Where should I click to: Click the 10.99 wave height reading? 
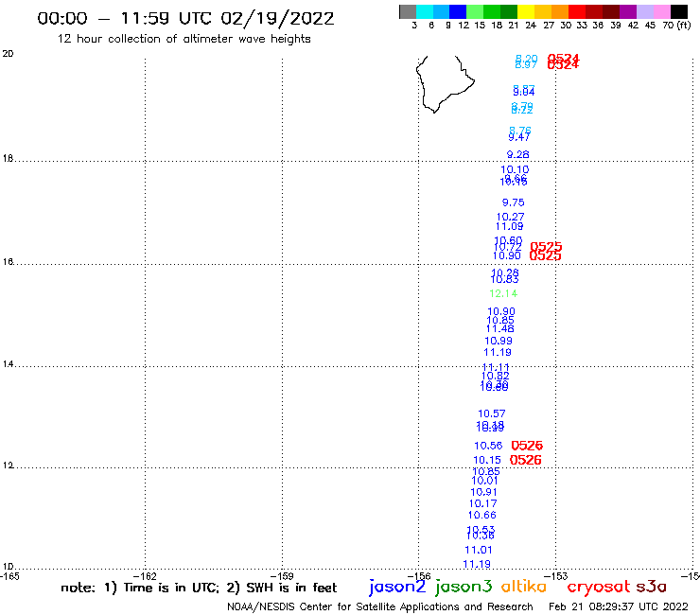pos(499,341)
